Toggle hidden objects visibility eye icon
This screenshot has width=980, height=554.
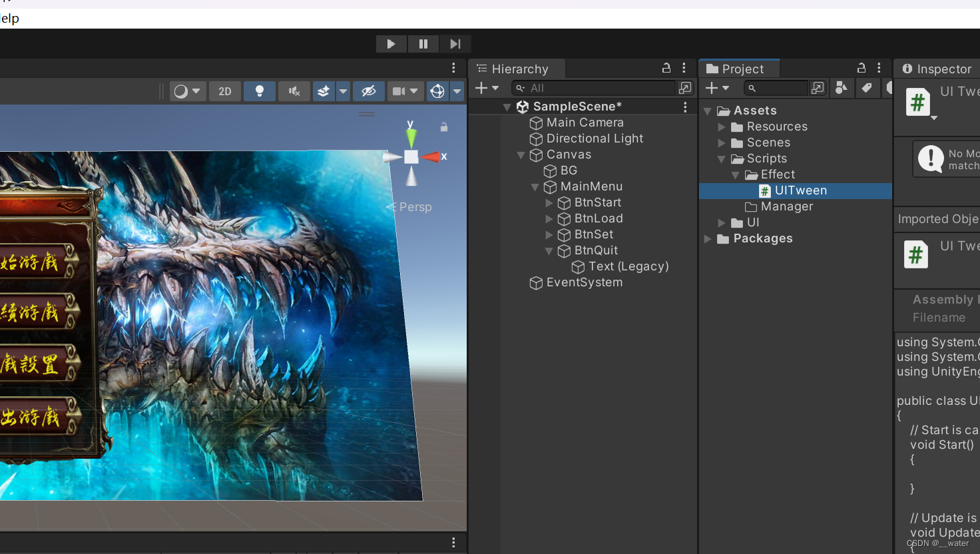click(369, 91)
